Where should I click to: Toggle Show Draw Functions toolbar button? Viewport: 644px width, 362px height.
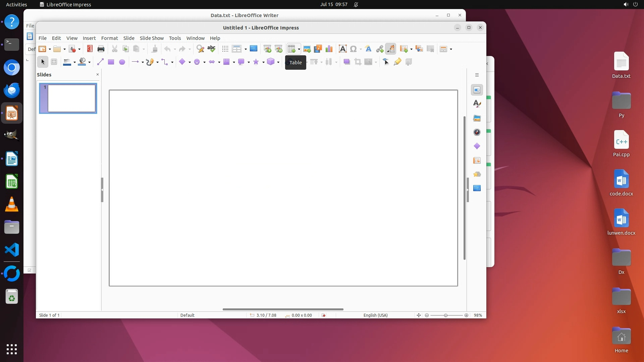click(390, 49)
